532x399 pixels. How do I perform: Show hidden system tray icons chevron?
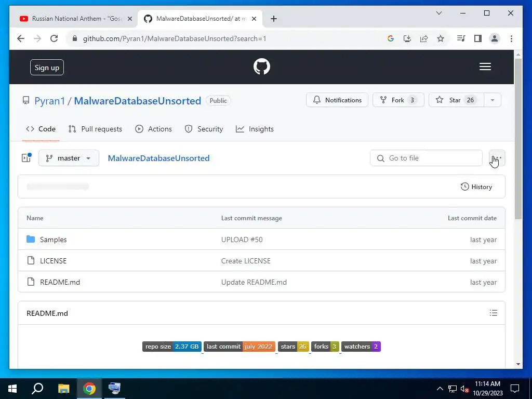pos(440,389)
